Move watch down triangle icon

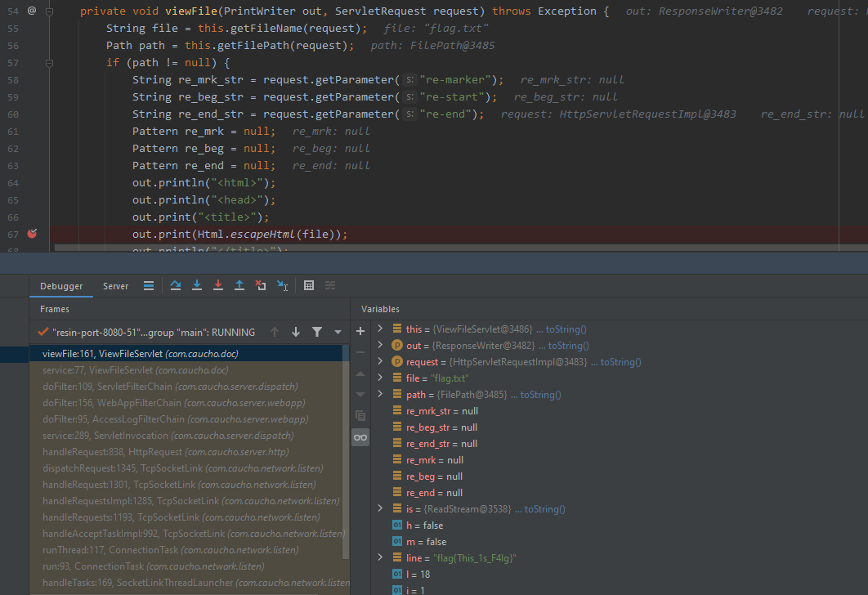click(360, 395)
